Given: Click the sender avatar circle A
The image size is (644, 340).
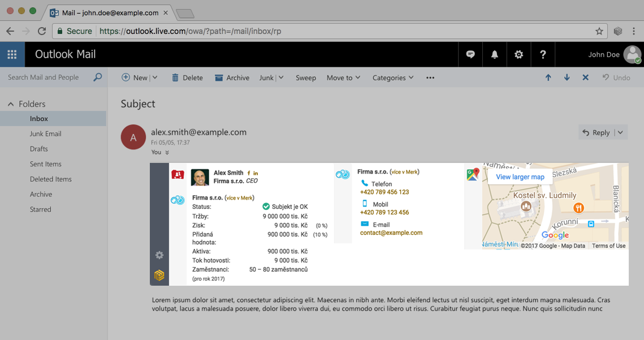Looking at the screenshot, I should click(133, 137).
